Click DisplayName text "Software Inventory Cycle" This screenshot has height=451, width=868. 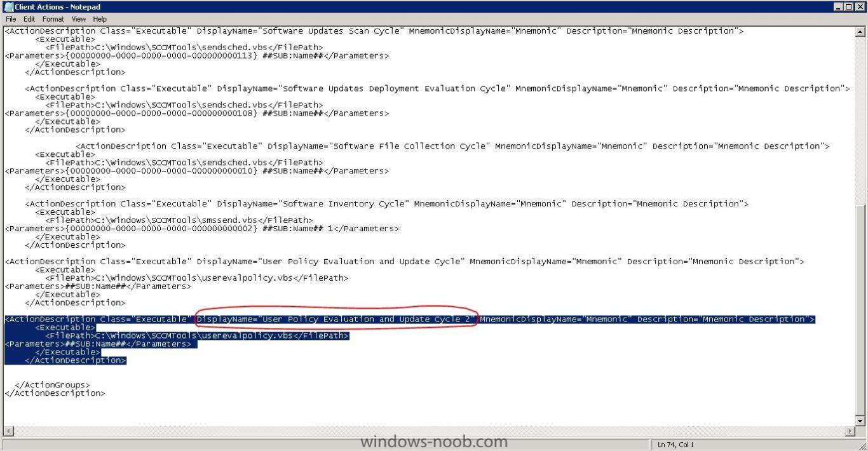(x=343, y=204)
